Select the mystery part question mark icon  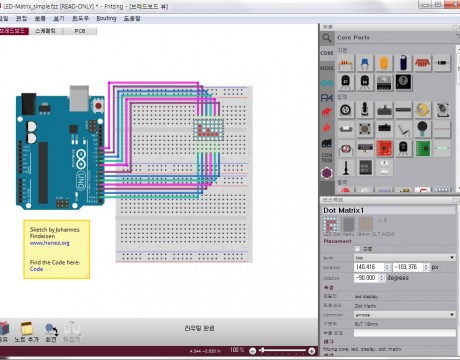tap(403, 82)
